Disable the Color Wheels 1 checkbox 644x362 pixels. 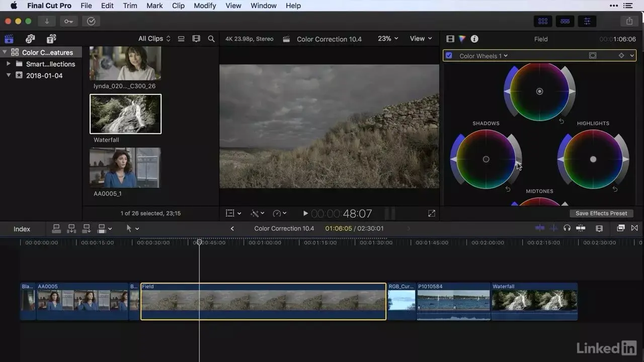pos(449,56)
